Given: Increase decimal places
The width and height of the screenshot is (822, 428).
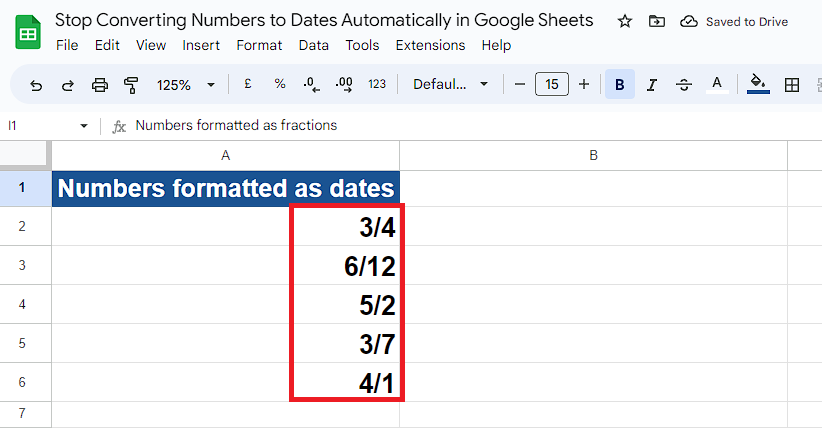Looking at the screenshot, I should [x=344, y=84].
